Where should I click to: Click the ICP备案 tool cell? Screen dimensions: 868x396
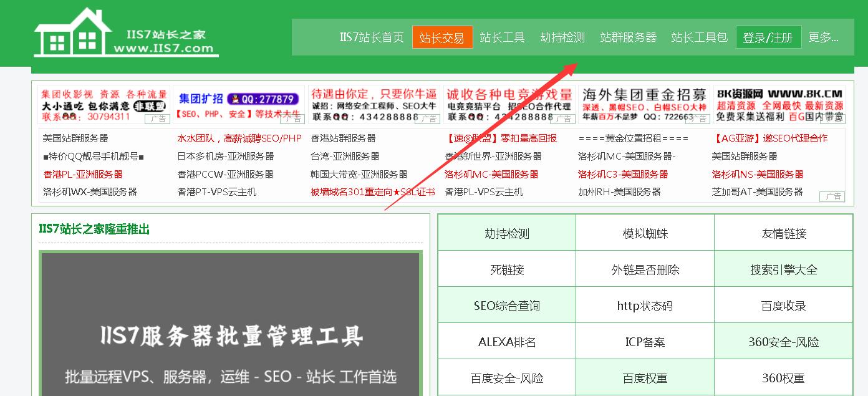tap(645, 342)
